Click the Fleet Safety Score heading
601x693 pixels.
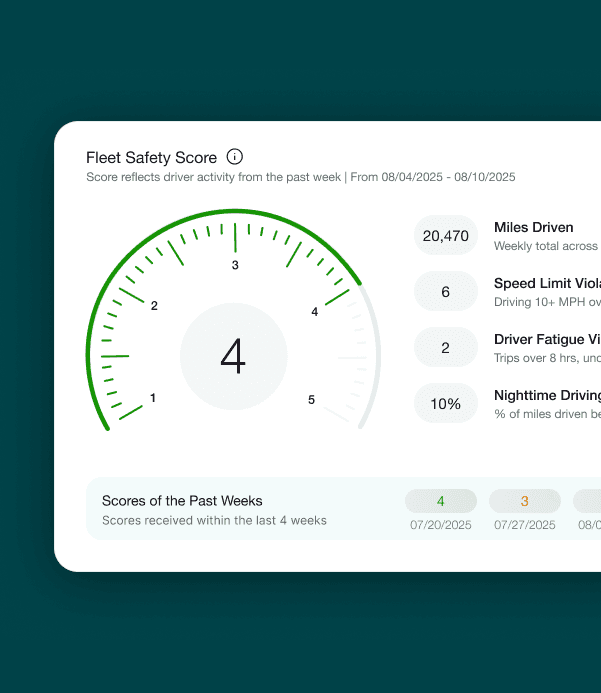pyautogui.click(x=151, y=158)
